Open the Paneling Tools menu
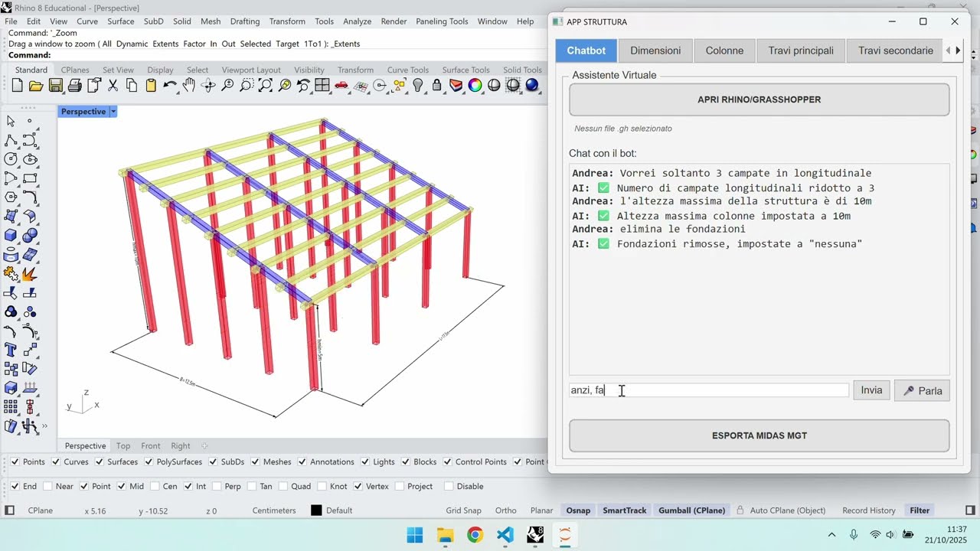The width and height of the screenshot is (980, 551). pos(442,21)
